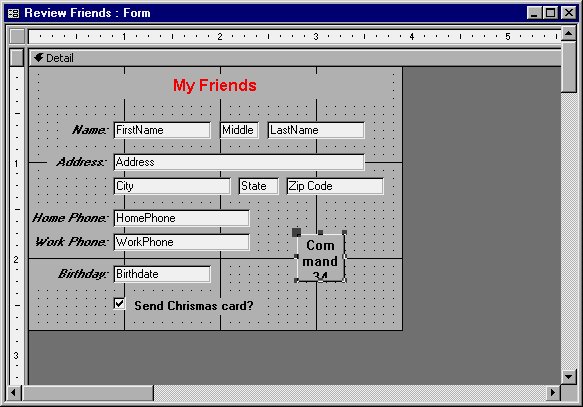Click the horizontal scrollbar thumb
Screen dimensions: 583x407
[88, 393]
